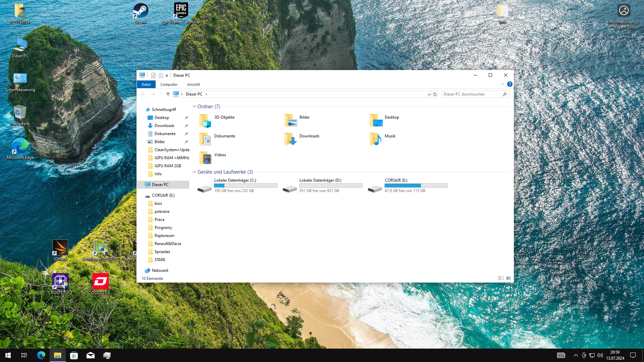Select CORSAIR (E:) in navigation pane

click(163, 195)
